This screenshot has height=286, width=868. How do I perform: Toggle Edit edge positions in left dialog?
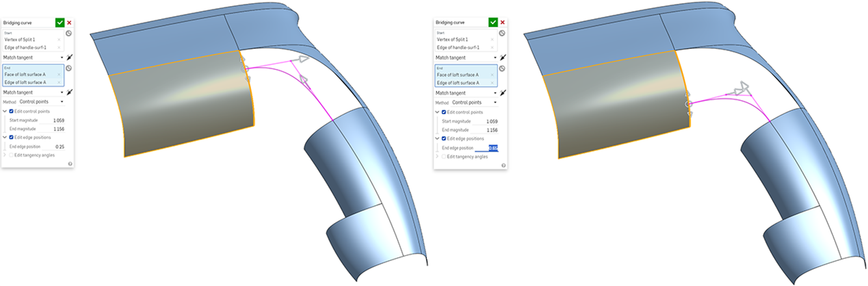point(11,137)
